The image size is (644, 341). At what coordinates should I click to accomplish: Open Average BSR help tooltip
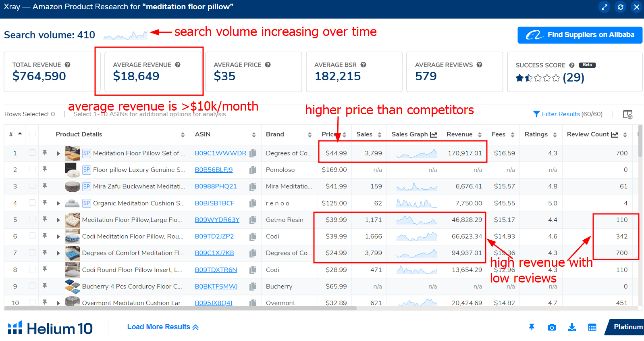[364, 65]
